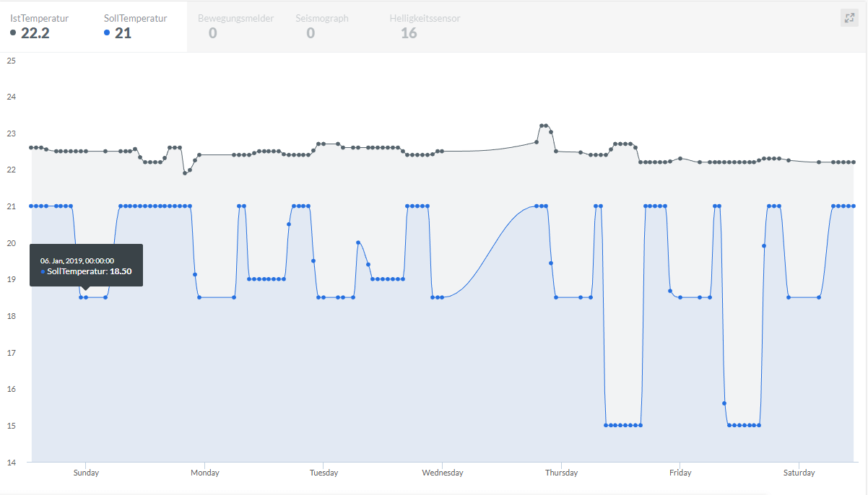Select the Saturday x-axis label
Screen dimensions: 868x495
click(x=799, y=473)
